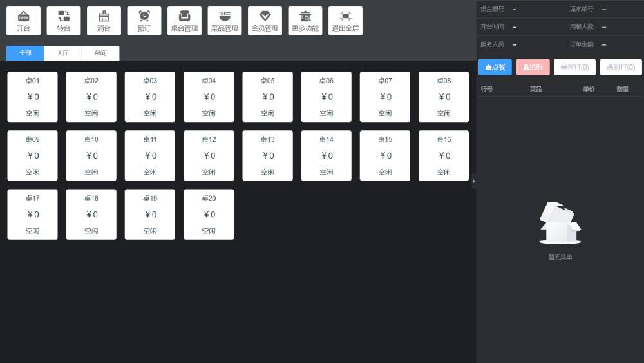Select table card 桌13
Screen dimensions: 644x363
point(267,155)
